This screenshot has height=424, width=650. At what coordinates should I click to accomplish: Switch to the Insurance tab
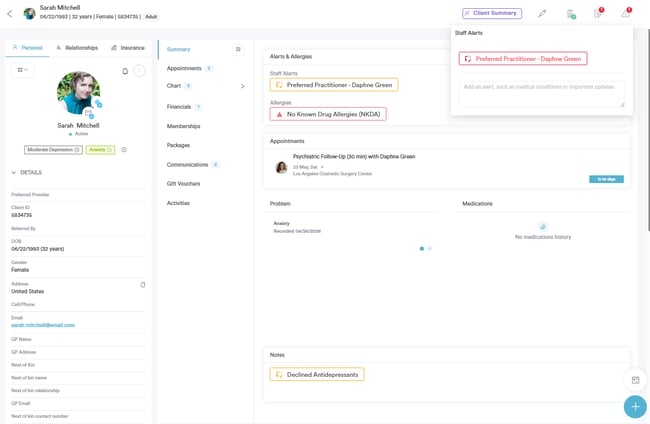pos(128,48)
